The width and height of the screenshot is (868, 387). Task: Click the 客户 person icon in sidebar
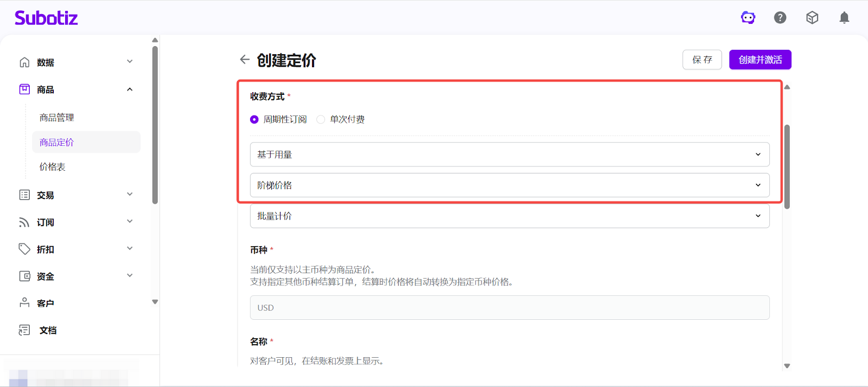pyautogui.click(x=24, y=303)
